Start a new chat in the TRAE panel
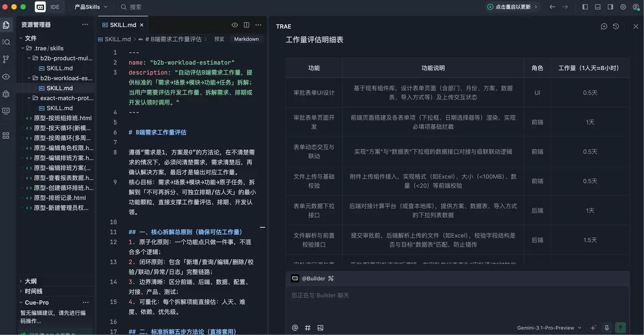This screenshot has height=335, width=644. click(x=604, y=26)
